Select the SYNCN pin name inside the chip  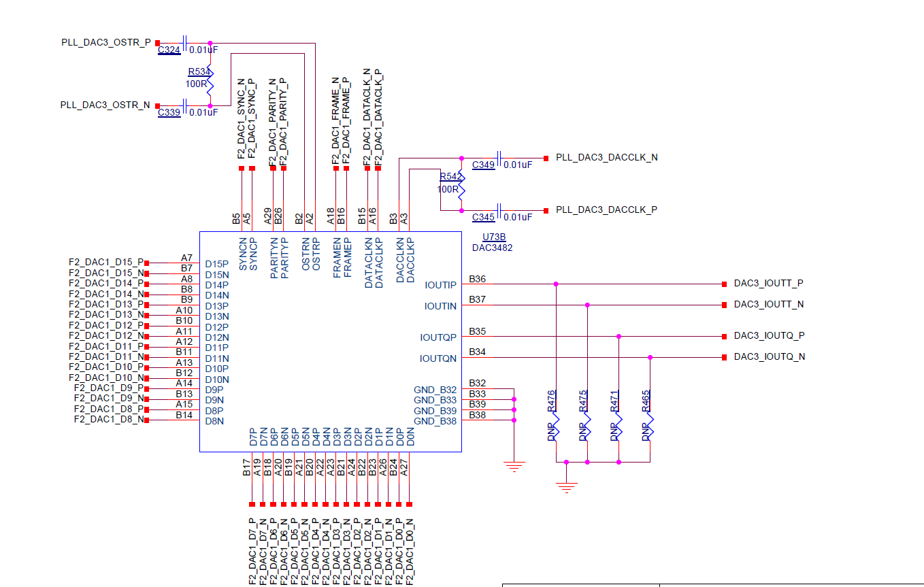click(x=243, y=254)
